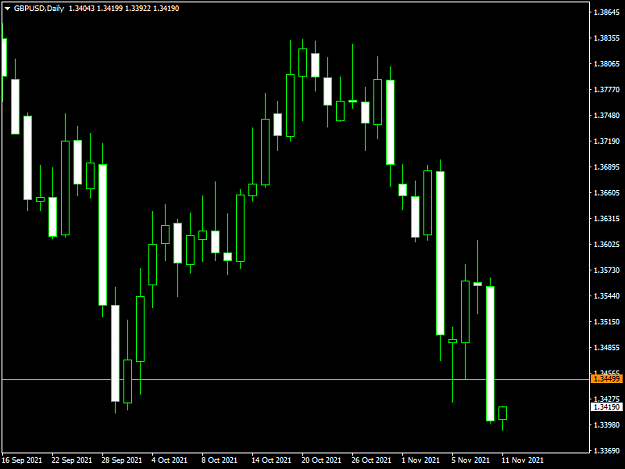Click the current price label 1.34190

click(x=606, y=407)
